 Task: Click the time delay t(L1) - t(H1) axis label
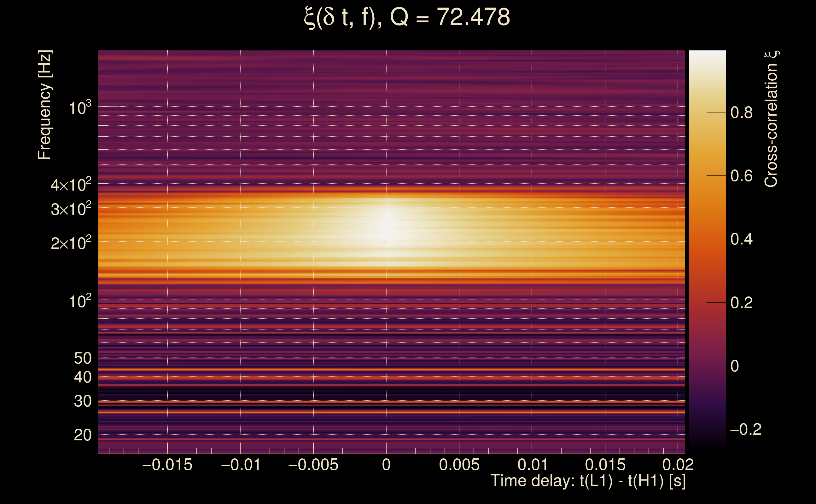588,481
